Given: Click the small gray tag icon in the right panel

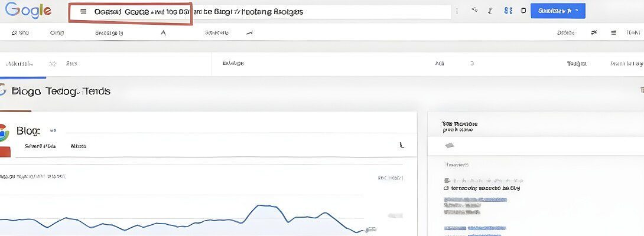Looking at the screenshot, I should click(450, 145).
